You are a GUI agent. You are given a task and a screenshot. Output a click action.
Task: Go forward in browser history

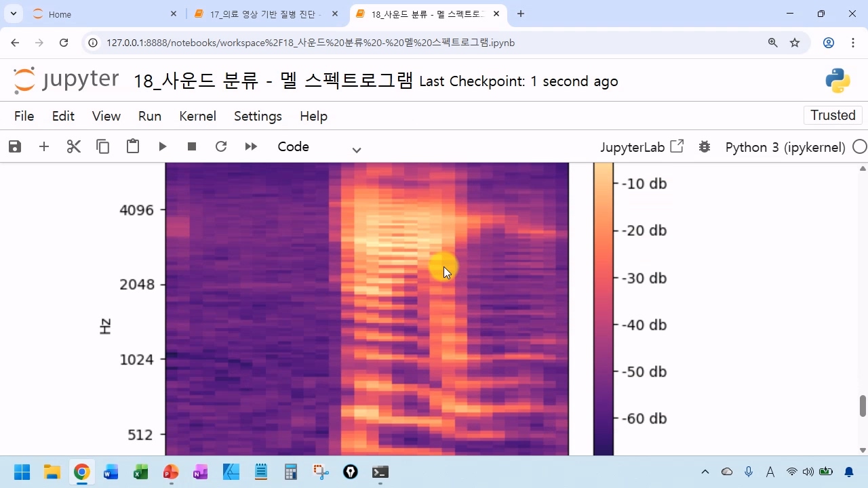[39, 43]
